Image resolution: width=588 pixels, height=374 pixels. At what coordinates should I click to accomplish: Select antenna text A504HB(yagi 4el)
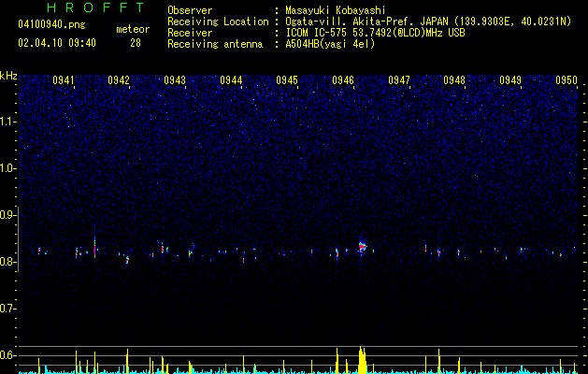(x=330, y=44)
